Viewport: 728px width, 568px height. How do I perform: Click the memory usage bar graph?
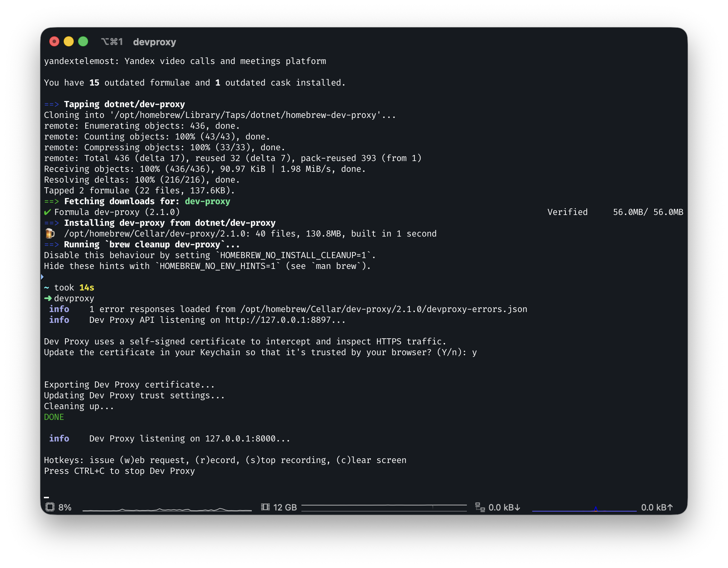(383, 508)
